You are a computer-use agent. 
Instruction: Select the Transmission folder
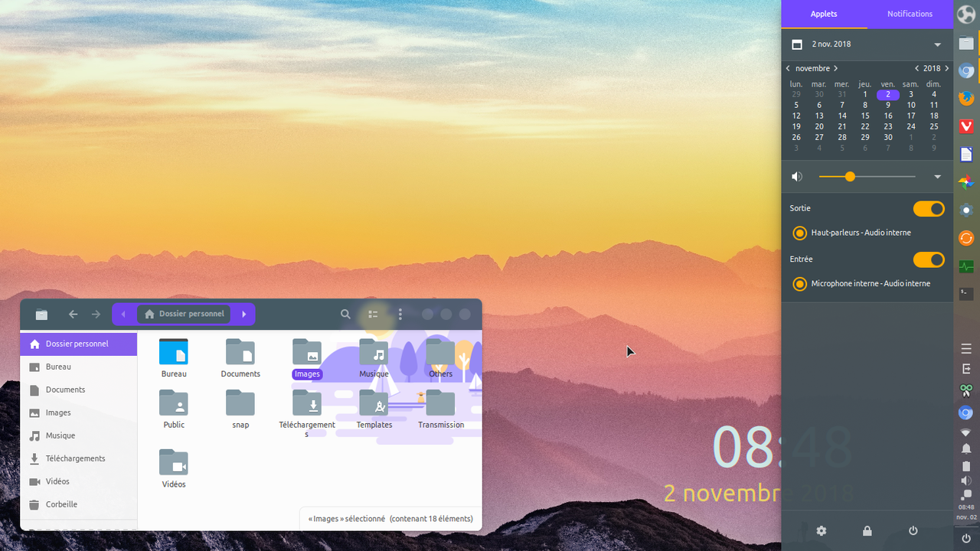coord(441,411)
